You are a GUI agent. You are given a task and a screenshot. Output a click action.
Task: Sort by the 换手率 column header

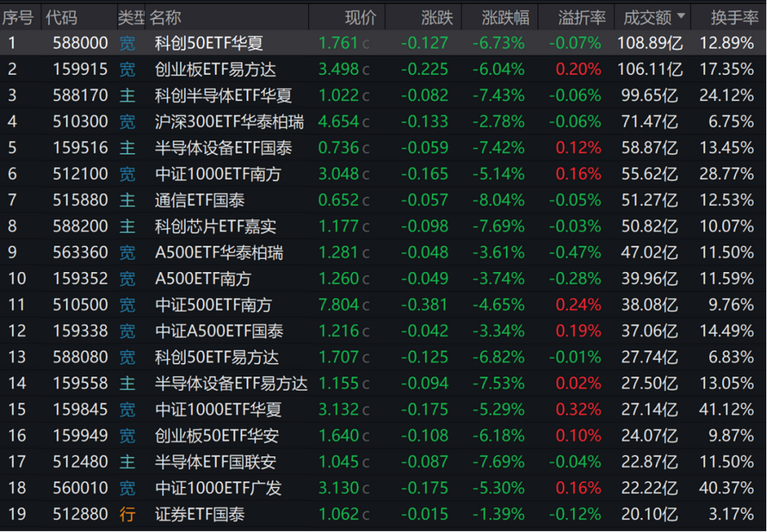[734, 18]
